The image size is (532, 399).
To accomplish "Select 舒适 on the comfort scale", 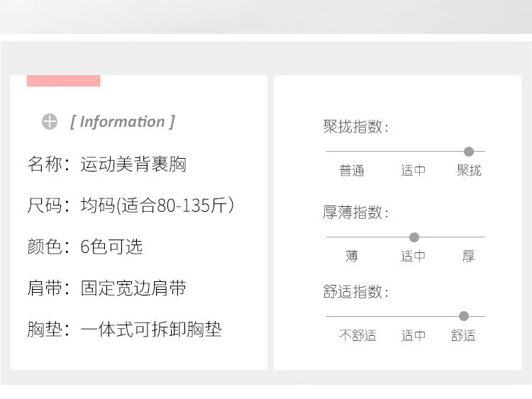I will [x=462, y=335].
